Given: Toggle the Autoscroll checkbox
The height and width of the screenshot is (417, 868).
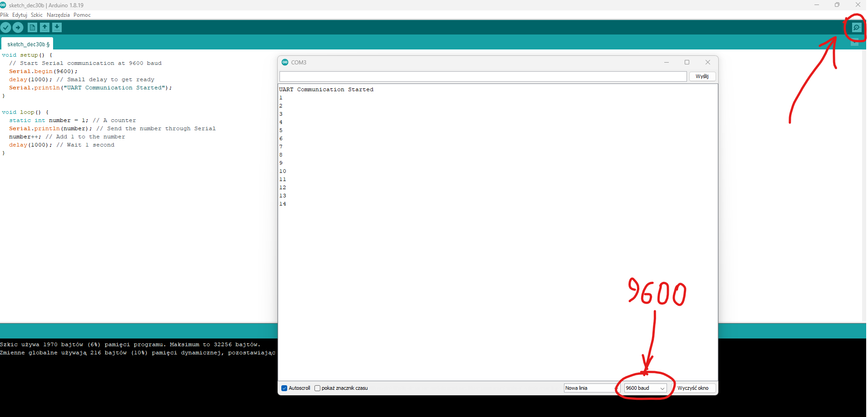Looking at the screenshot, I should pyautogui.click(x=284, y=388).
